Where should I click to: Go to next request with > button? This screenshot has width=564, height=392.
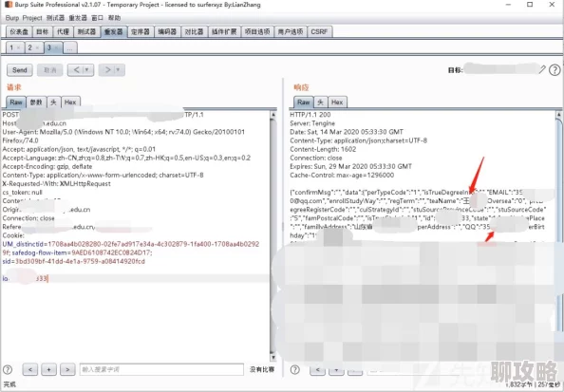107,70
